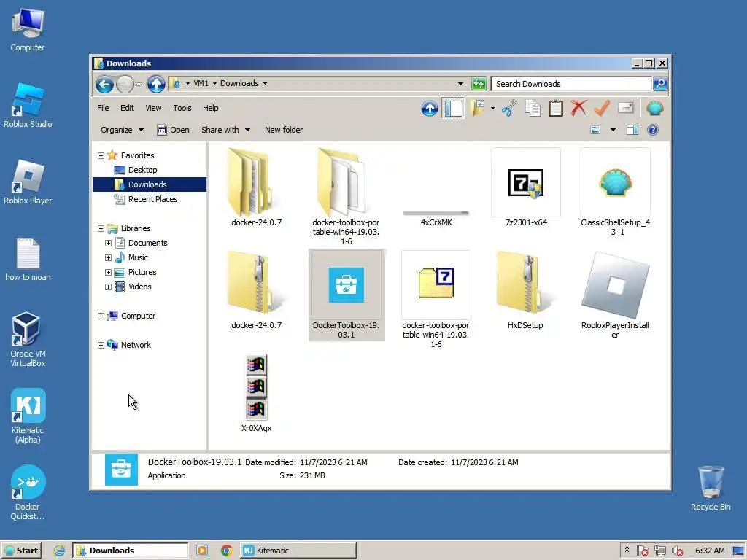This screenshot has width=747, height=560.
Task: Click the New folder button
Action: pyautogui.click(x=284, y=130)
